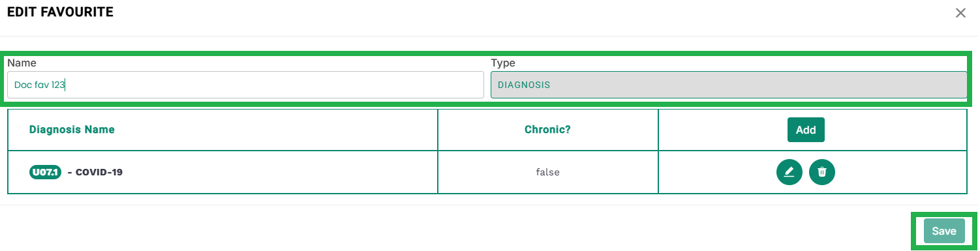
Task: Click the Name field label
Action: click(x=22, y=63)
